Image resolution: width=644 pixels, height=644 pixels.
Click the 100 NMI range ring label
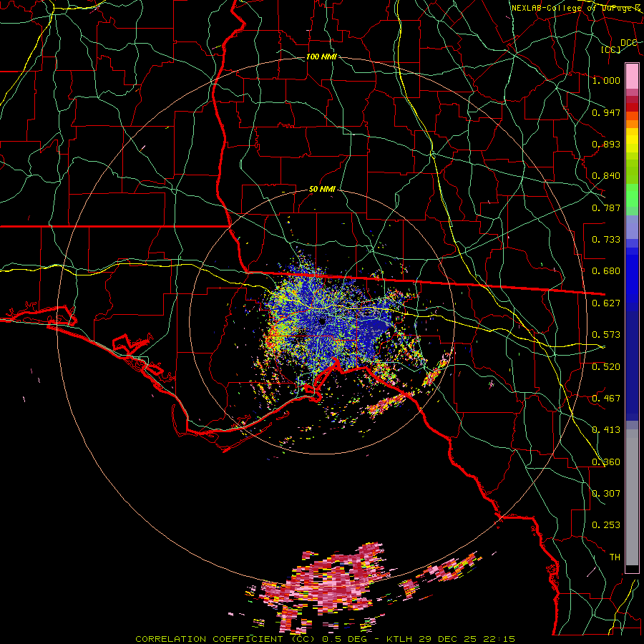point(321,57)
